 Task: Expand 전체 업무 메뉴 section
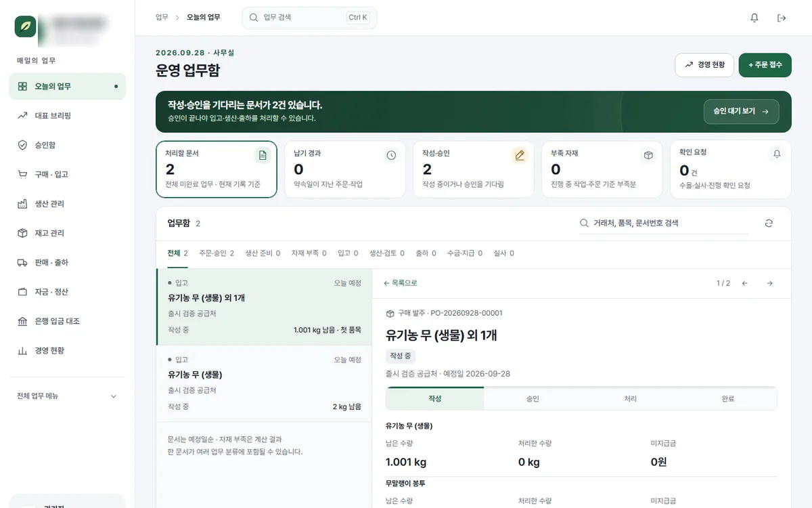click(x=67, y=396)
